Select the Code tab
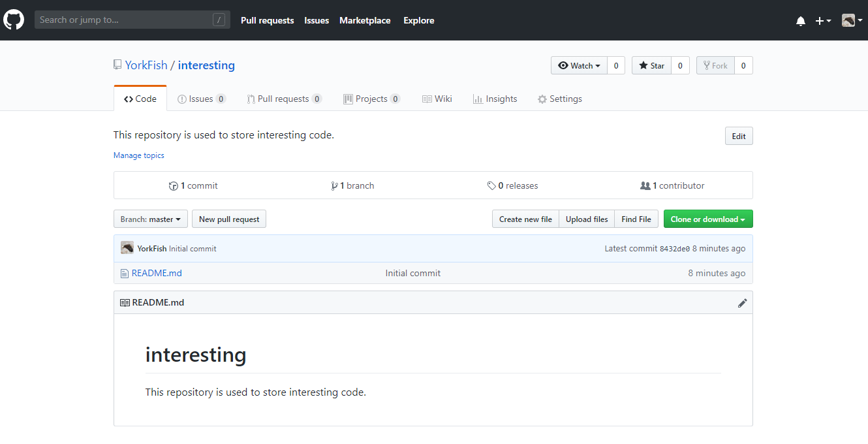Image resolution: width=868 pixels, height=444 pixels. point(140,99)
